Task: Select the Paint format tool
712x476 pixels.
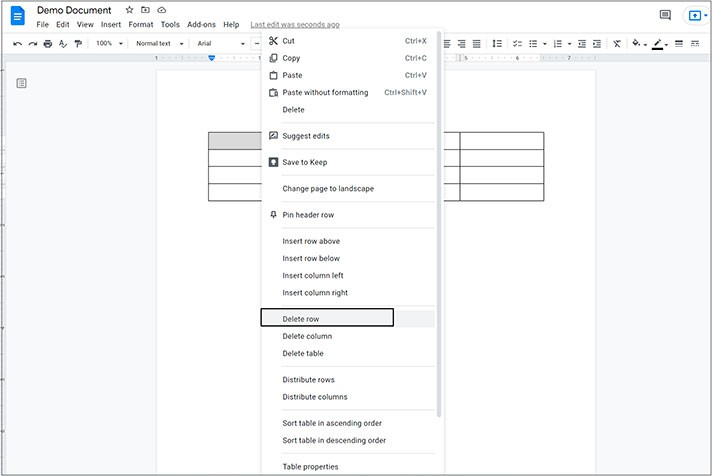Action: pos(78,44)
